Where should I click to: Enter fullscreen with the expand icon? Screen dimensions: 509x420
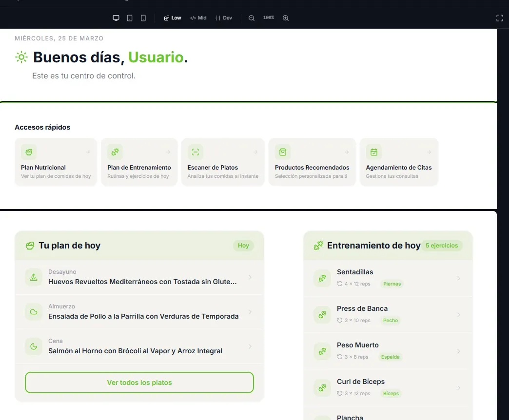[x=499, y=18]
